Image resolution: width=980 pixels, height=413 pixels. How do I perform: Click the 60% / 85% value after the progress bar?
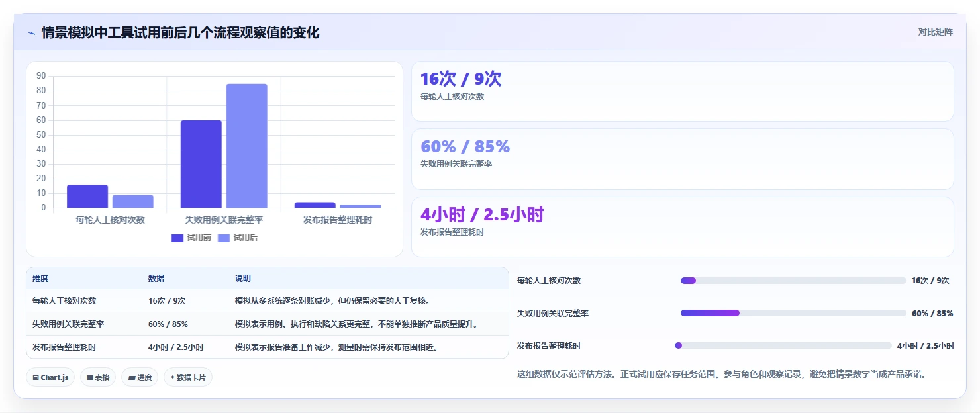[x=932, y=313]
